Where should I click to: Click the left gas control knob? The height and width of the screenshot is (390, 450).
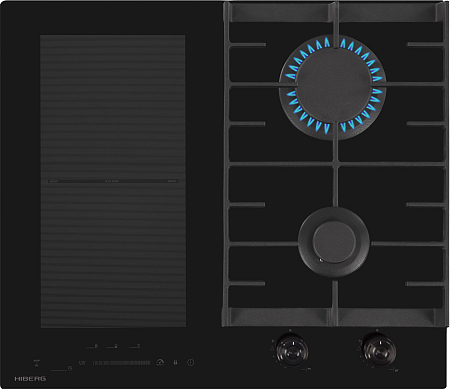(x=293, y=350)
